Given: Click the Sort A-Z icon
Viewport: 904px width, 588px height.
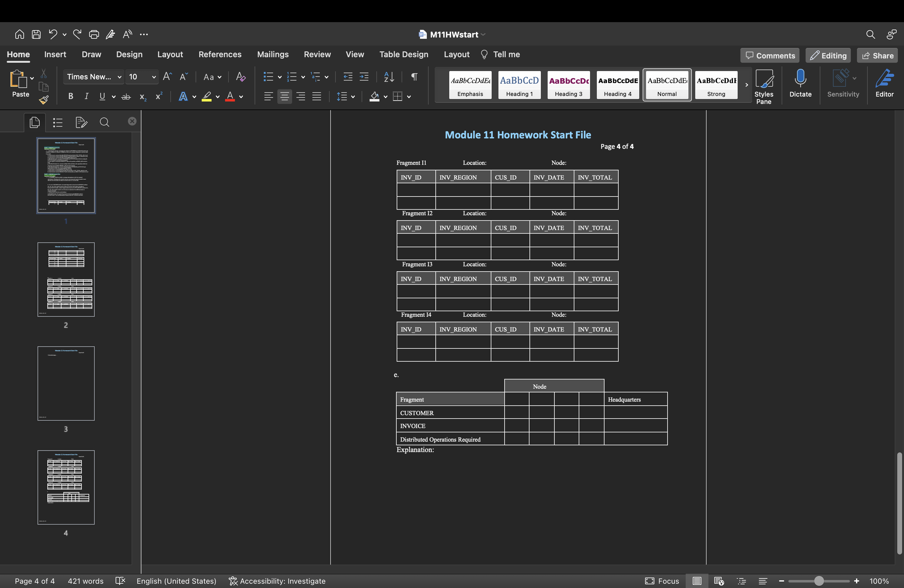Looking at the screenshot, I should pos(389,77).
